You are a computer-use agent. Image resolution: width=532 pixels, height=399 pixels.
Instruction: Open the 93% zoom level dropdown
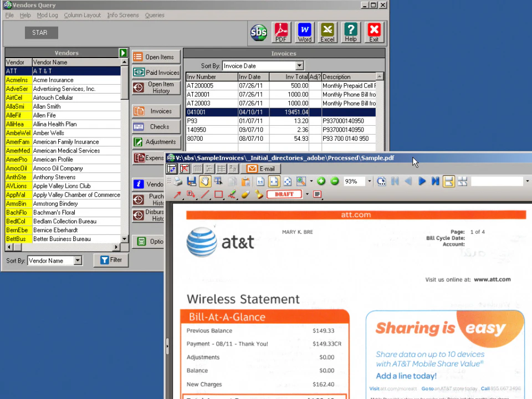click(x=370, y=182)
